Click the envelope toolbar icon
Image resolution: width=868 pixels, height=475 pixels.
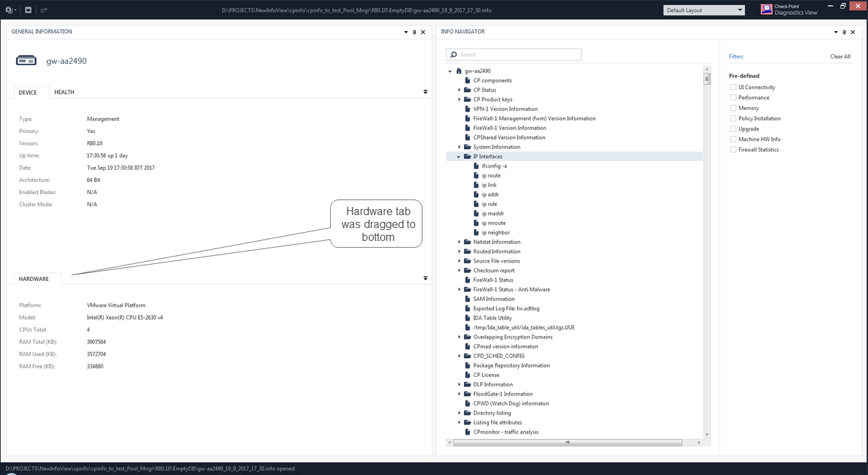point(28,10)
